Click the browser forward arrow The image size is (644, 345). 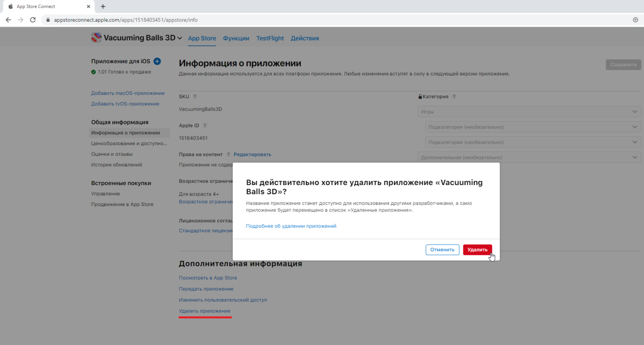pos(21,20)
